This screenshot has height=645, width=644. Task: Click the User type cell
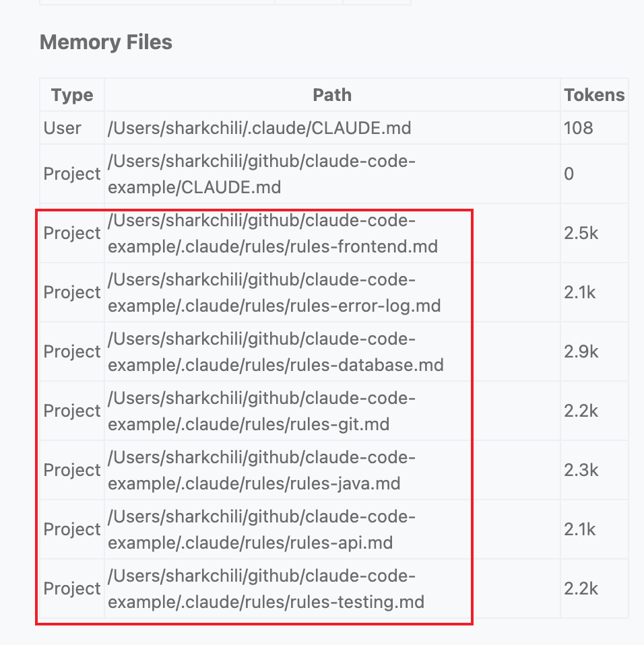[63, 128]
